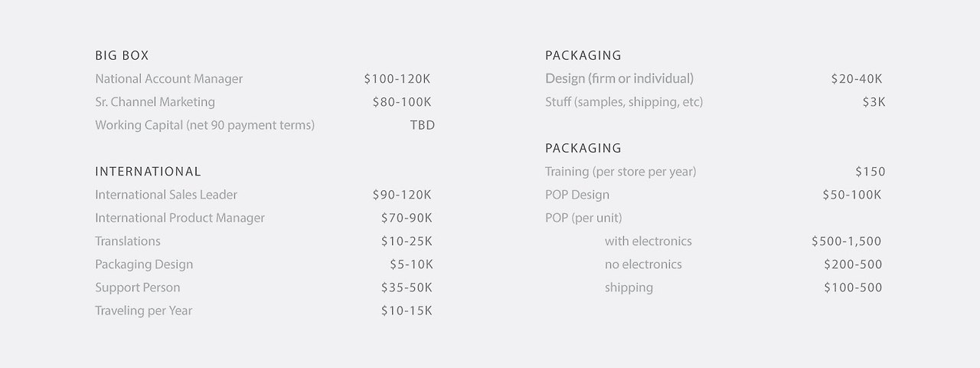Click the POP Design label
Image resolution: width=980 pixels, height=368 pixels.
pos(577,195)
